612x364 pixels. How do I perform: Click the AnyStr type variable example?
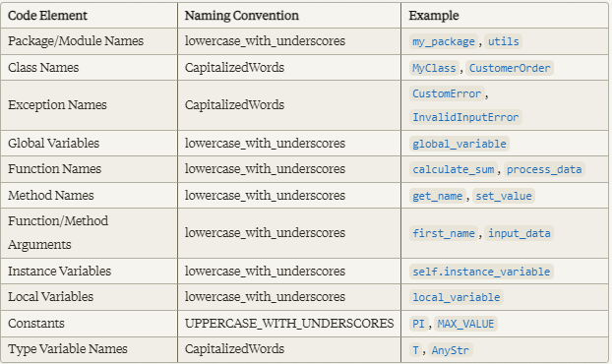tap(450, 350)
